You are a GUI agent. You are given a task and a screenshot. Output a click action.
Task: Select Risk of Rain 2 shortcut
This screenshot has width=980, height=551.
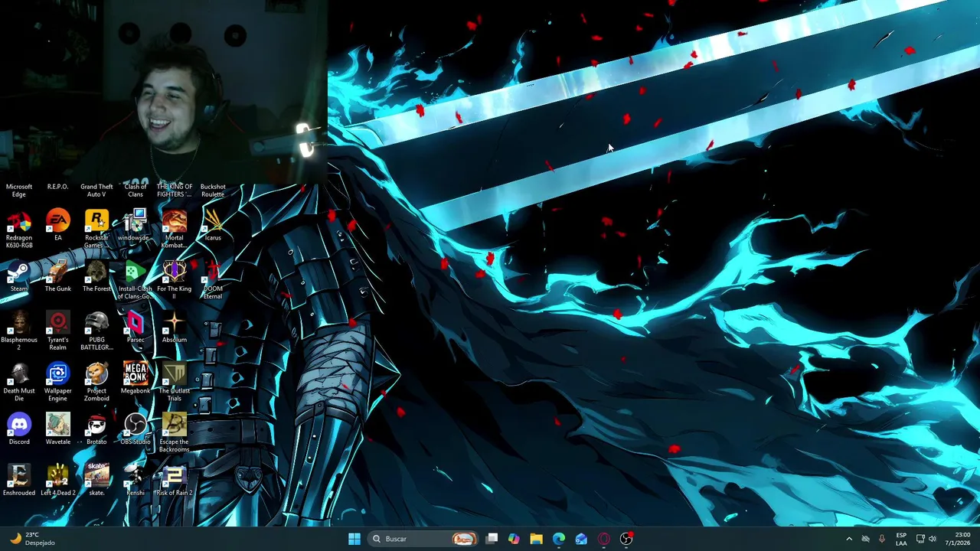point(174,477)
